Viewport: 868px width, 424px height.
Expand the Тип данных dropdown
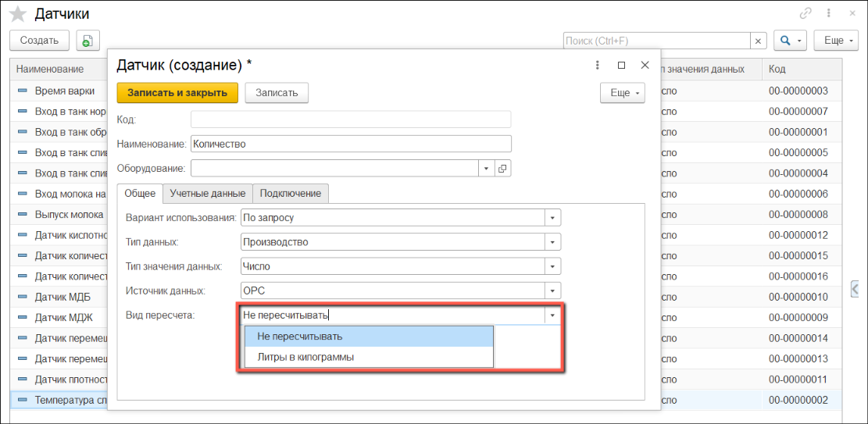click(552, 242)
